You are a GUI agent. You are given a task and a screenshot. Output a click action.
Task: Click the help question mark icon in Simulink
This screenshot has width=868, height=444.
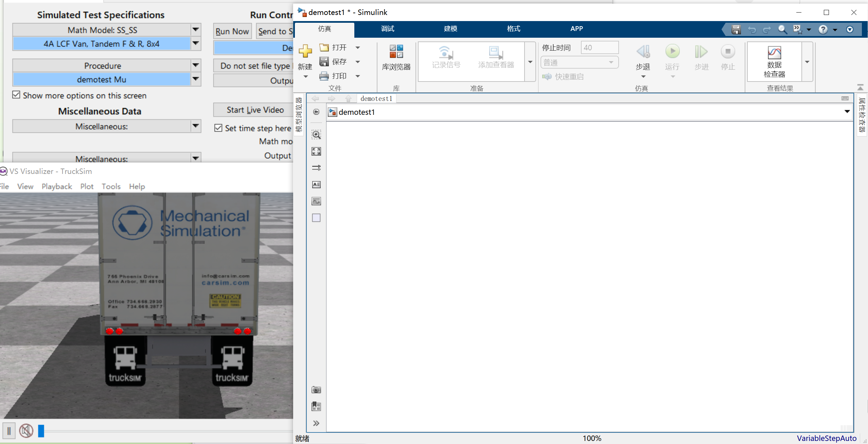(x=823, y=30)
